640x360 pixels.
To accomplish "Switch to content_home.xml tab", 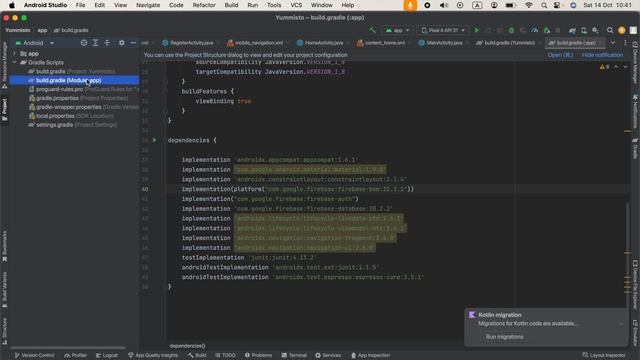I will (x=384, y=42).
